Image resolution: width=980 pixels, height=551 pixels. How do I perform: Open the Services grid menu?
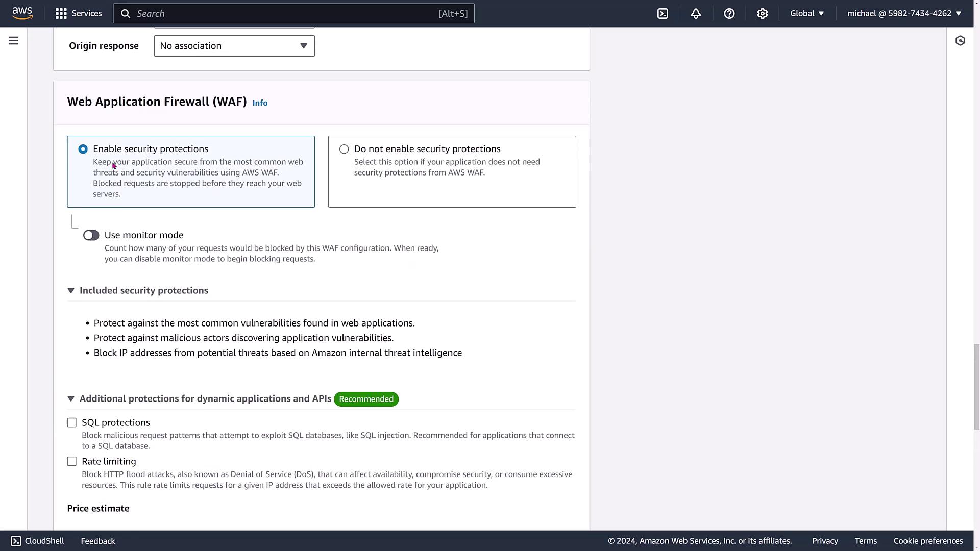pyautogui.click(x=79, y=13)
